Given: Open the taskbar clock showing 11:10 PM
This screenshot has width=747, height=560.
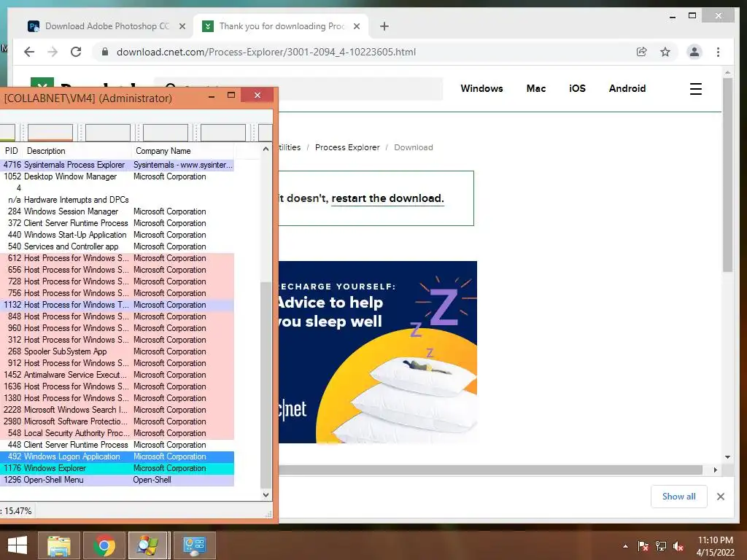Looking at the screenshot, I should click(716, 546).
